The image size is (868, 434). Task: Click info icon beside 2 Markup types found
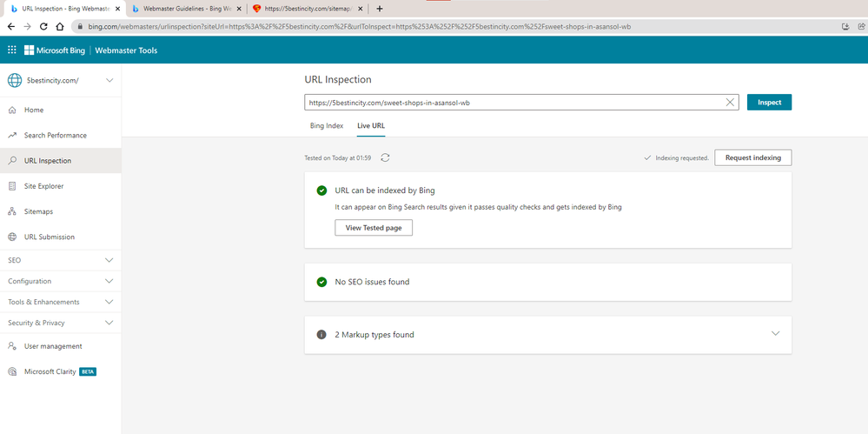click(x=321, y=335)
